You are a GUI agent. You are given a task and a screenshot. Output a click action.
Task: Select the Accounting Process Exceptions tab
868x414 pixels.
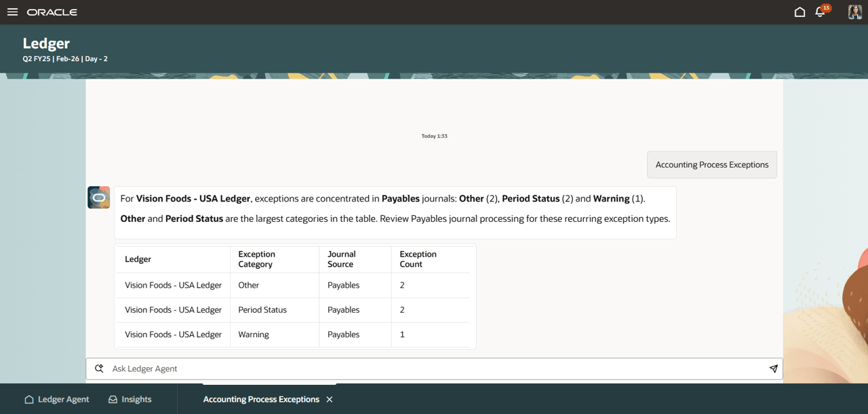(260, 399)
